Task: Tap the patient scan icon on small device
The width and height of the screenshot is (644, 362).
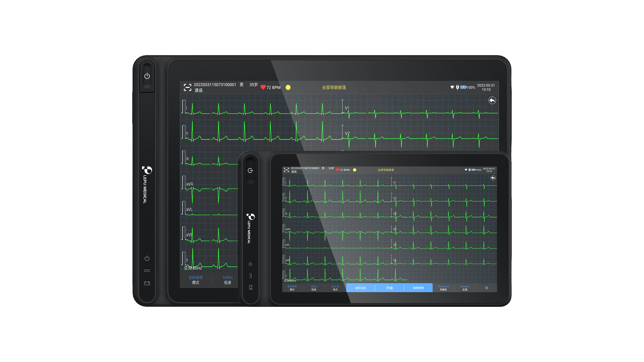Action: (x=287, y=170)
